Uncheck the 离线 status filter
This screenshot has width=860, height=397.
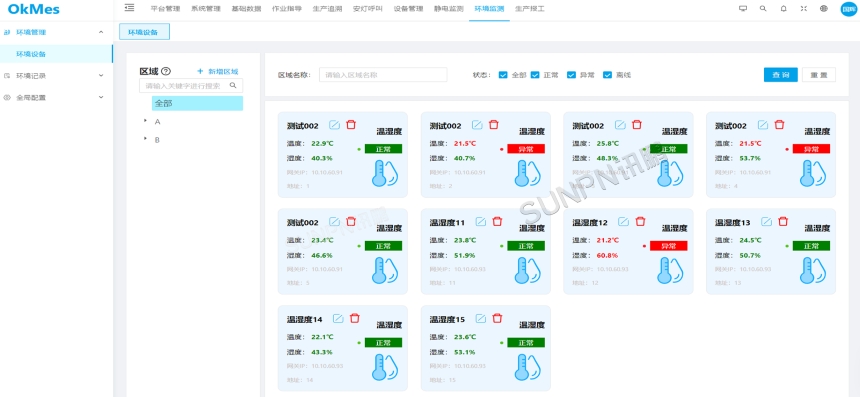click(x=607, y=75)
